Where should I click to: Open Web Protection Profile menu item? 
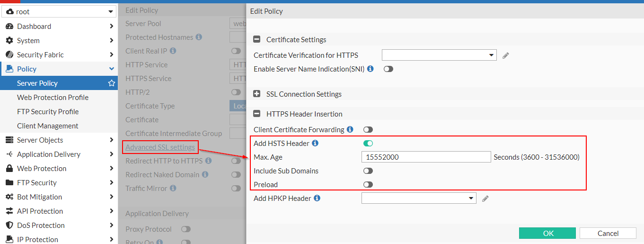pos(59,98)
